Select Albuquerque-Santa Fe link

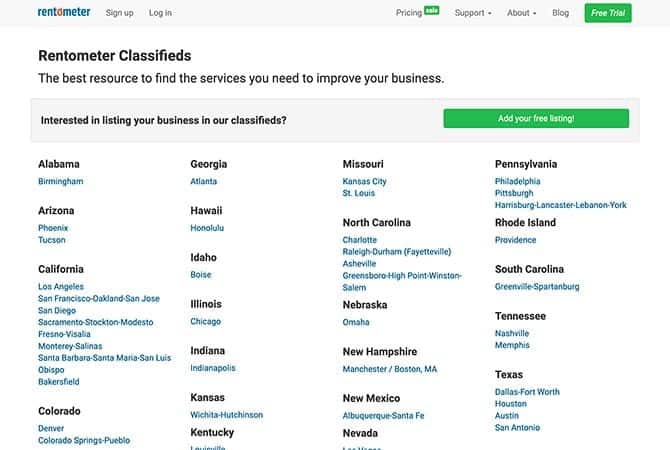tap(383, 416)
